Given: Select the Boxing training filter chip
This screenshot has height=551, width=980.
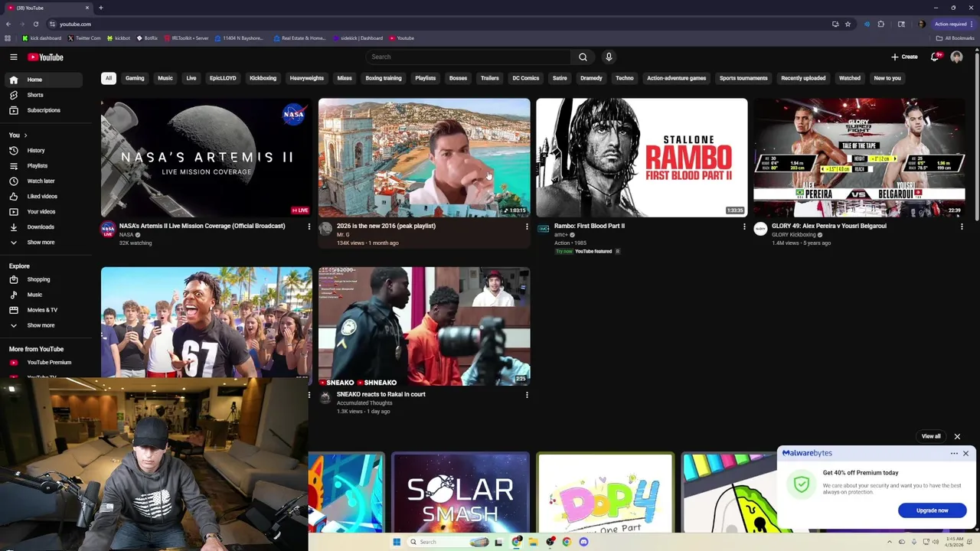Looking at the screenshot, I should 384,78.
